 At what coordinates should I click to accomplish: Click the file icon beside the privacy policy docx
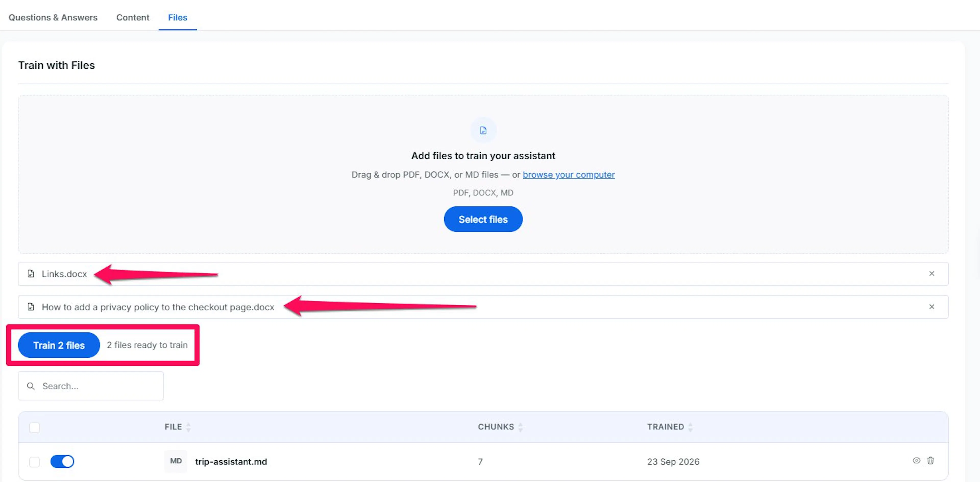point(31,307)
